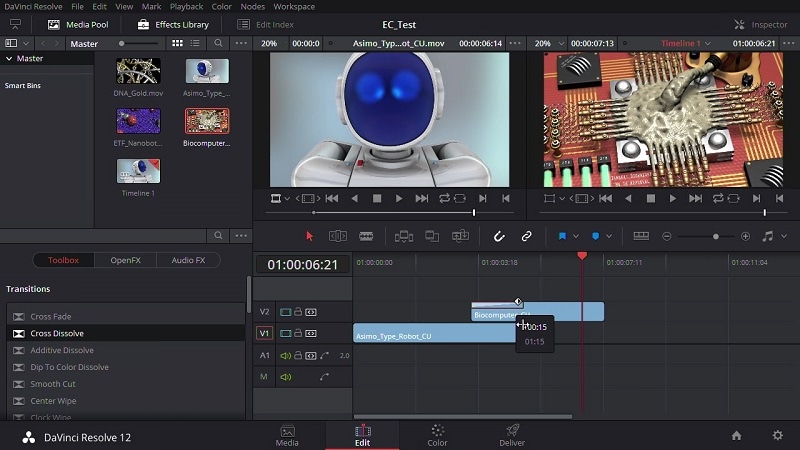Select Additive Dissolve transition
The width and height of the screenshot is (800, 450).
(62, 350)
